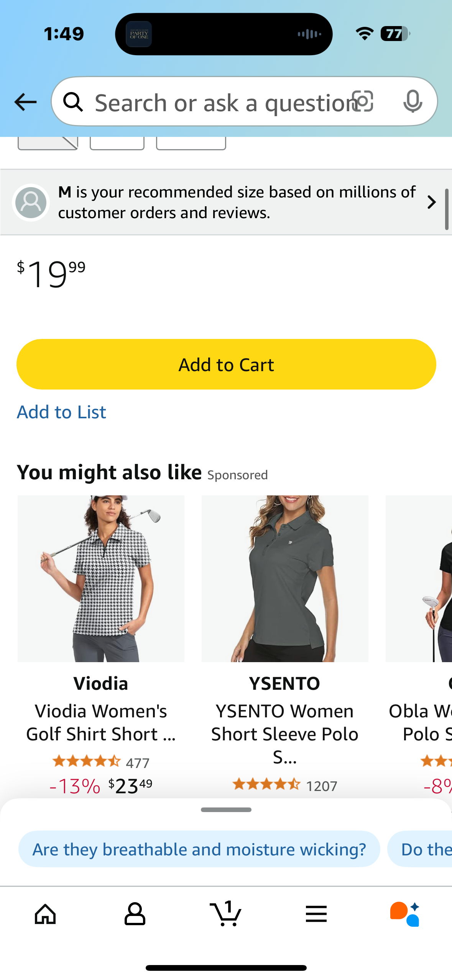This screenshot has width=452, height=980.
Task: Tap the search or ask a question field
Action: click(x=215, y=102)
